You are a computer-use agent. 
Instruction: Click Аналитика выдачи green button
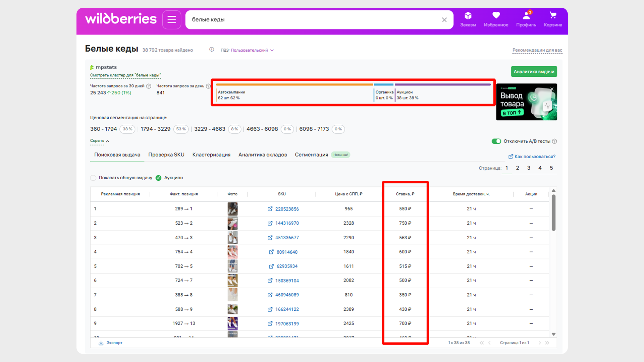534,72
